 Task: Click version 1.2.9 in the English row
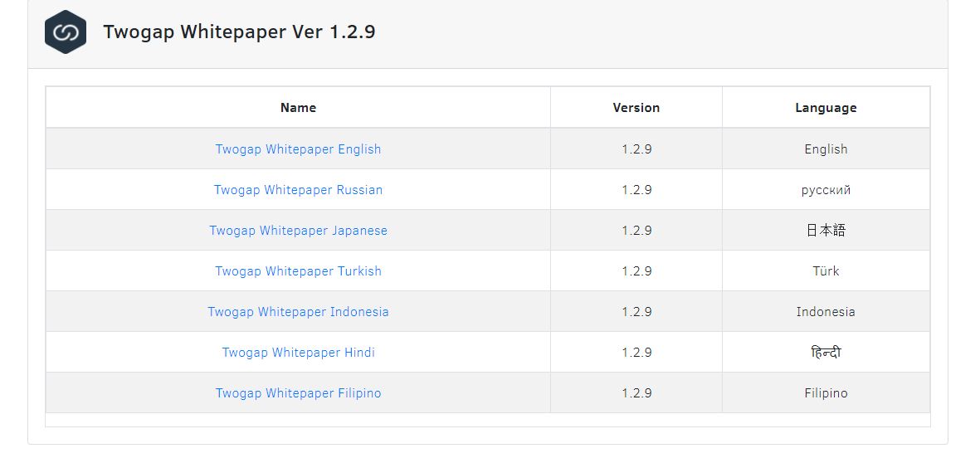tap(636, 149)
